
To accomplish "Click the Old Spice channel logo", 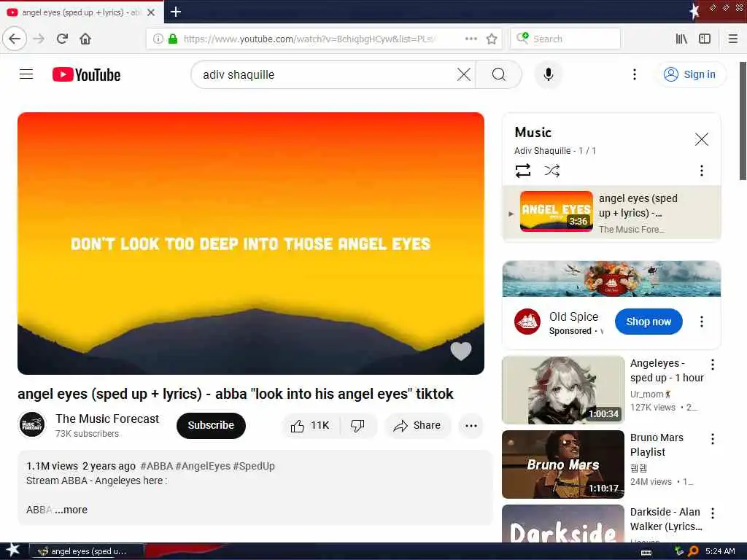I will [527, 322].
